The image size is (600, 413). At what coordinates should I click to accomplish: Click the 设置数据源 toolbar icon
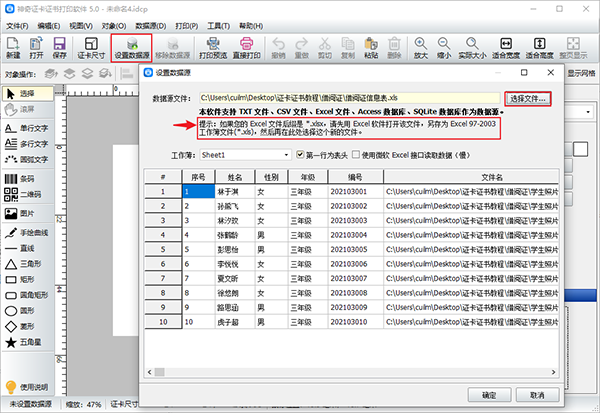(132, 48)
